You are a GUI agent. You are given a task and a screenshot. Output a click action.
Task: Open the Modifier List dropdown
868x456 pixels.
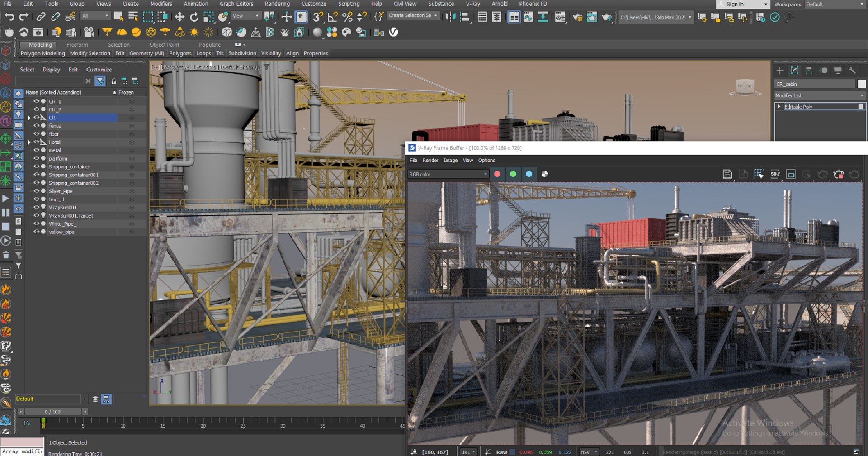pos(819,95)
